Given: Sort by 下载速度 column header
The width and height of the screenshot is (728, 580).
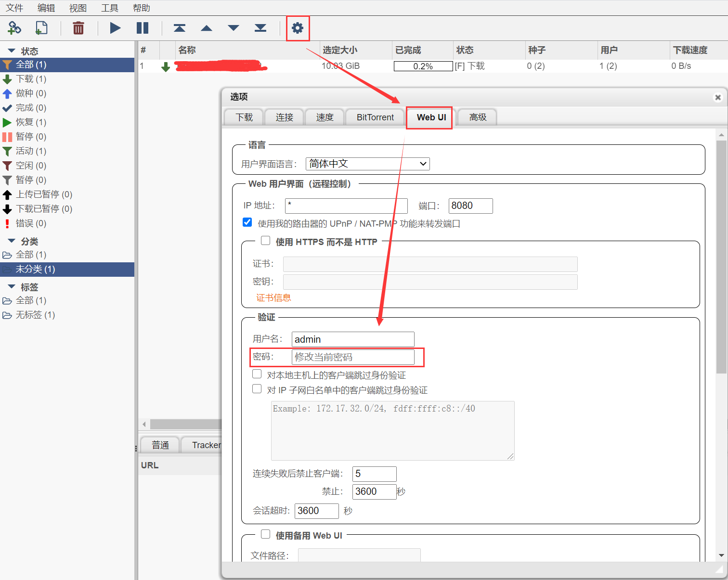Looking at the screenshot, I should point(699,50).
